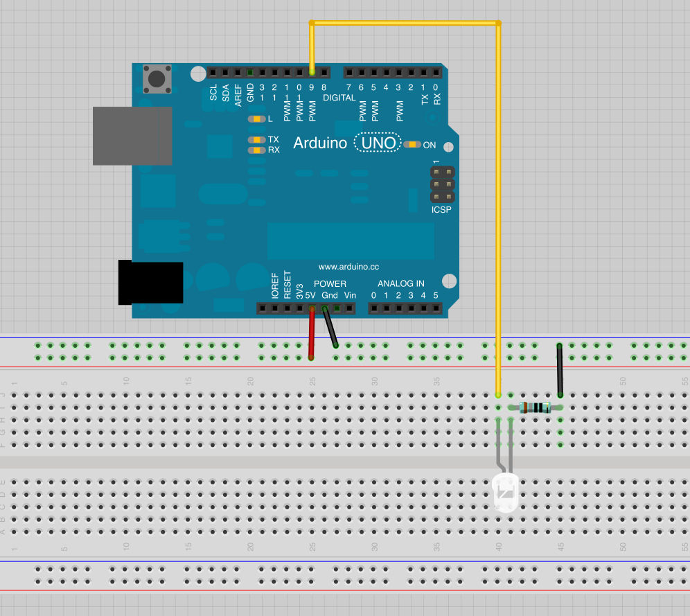
Task: Click the www.arduino.cc link text
Action: click(348, 267)
